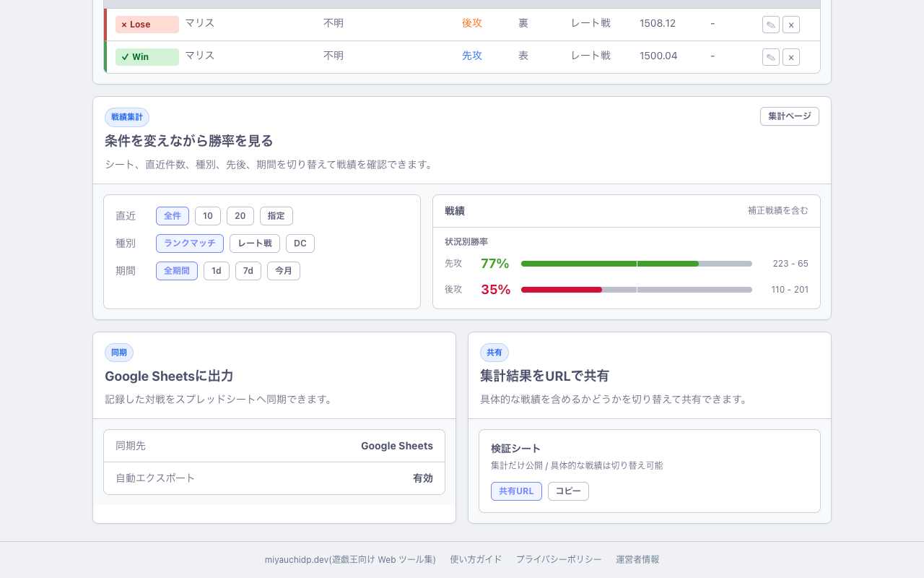Delete the Lose match row
Viewport: 924px width, 578px height.
pyautogui.click(x=791, y=25)
